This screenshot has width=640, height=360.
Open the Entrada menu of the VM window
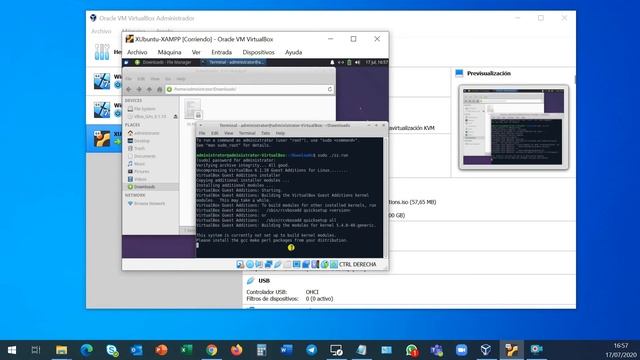[x=222, y=52]
